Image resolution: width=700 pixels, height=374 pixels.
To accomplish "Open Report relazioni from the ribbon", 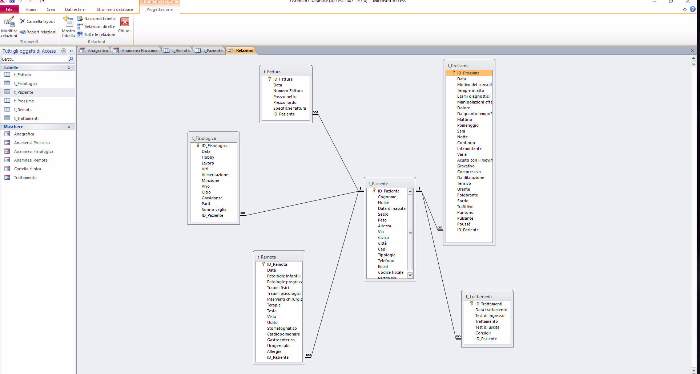I will (38, 32).
